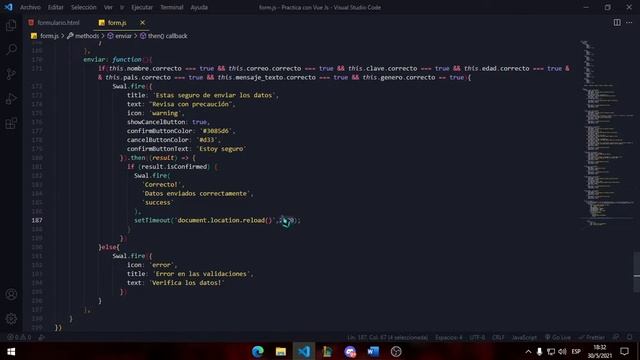
Task: Click the VS Code logo in title bar
Action: (9, 7)
